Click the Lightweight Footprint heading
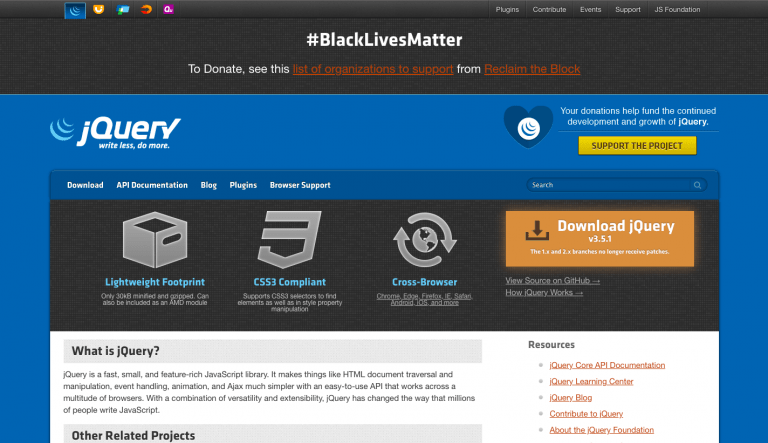Viewport: 768px width, 443px height. [x=155, y=282]
